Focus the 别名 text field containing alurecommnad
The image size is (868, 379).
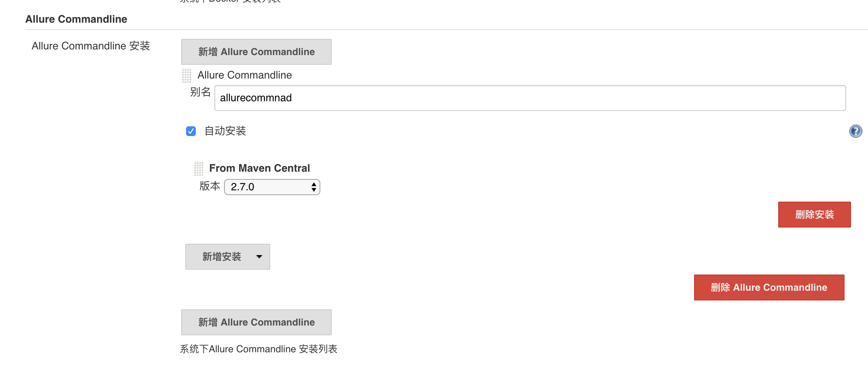[530, 98]
